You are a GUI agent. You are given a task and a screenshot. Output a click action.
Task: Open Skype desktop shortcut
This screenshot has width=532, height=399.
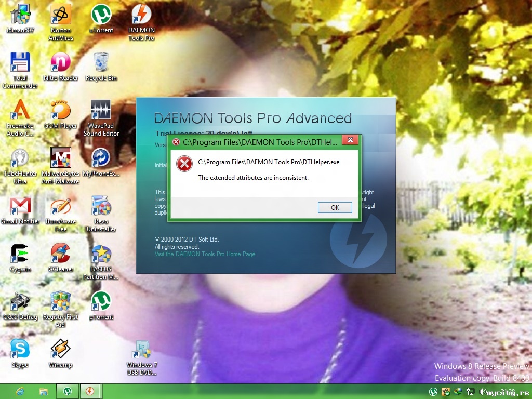(20, 354)
